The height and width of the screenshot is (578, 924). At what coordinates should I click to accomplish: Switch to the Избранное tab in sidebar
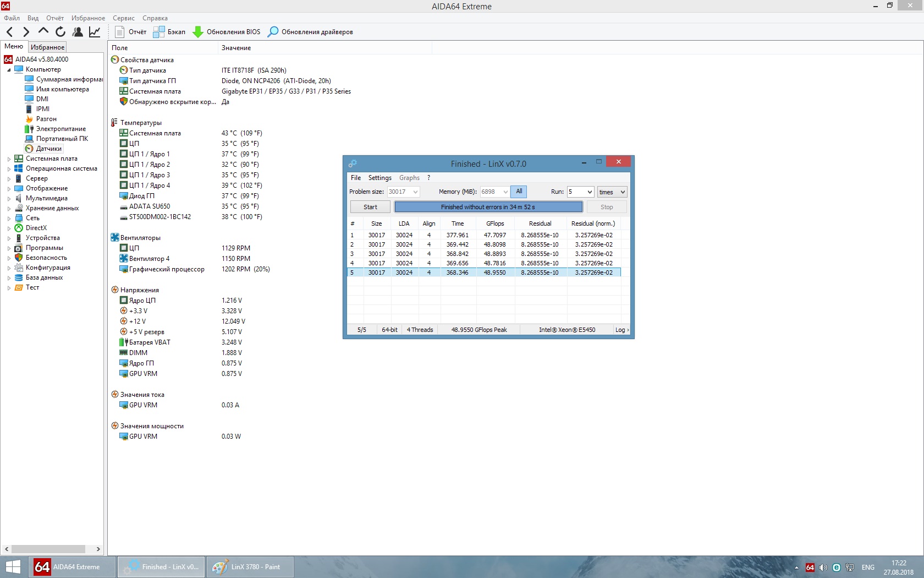coord(47,47)
